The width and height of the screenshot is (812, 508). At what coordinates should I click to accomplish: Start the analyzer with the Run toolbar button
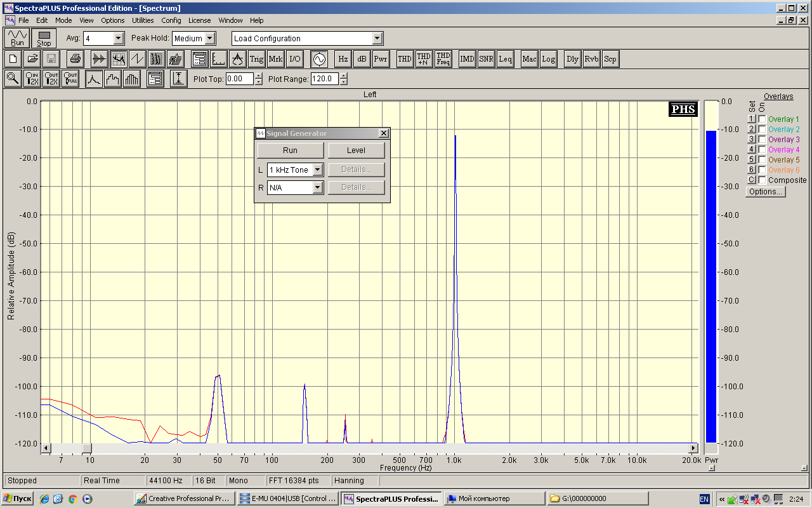click(x=17, y=38)
